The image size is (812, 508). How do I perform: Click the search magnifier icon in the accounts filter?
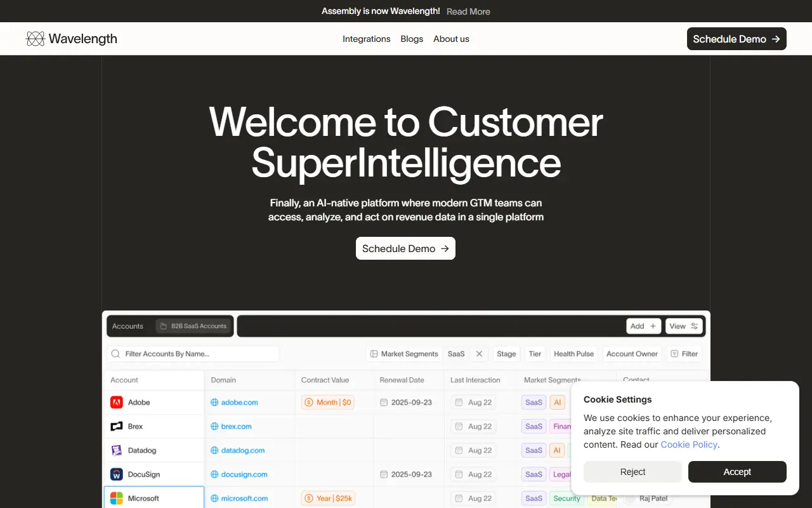click(115, 354)
